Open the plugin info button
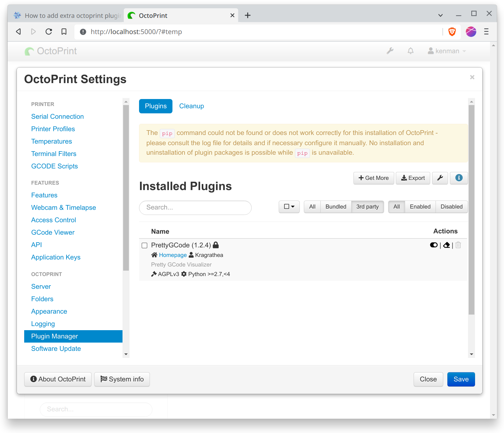 (x=459, y=178)
